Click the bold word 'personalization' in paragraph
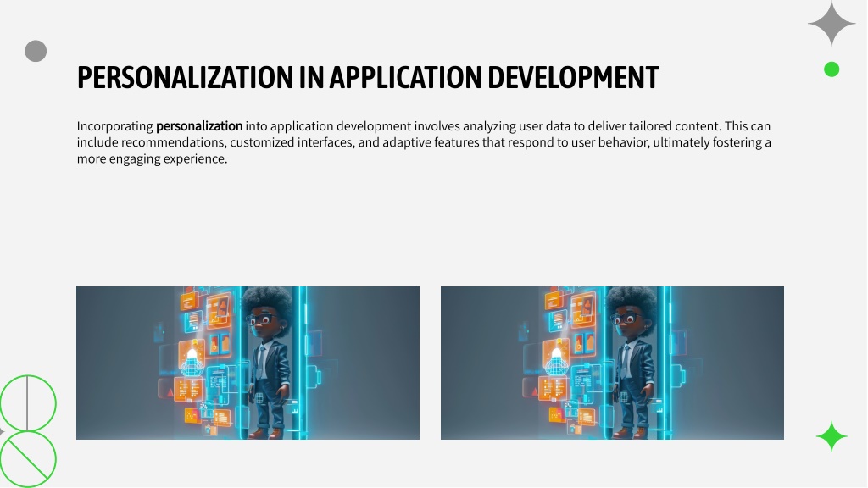 pyautogui.click(x=199, y=126)
